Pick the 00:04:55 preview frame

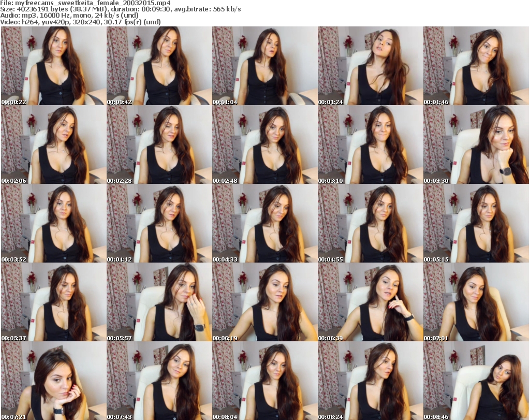coord(370,223)
